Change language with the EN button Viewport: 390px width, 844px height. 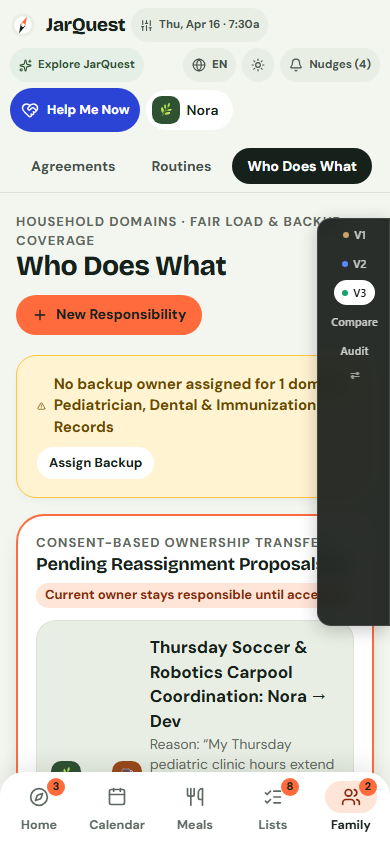tap(210, 65)
